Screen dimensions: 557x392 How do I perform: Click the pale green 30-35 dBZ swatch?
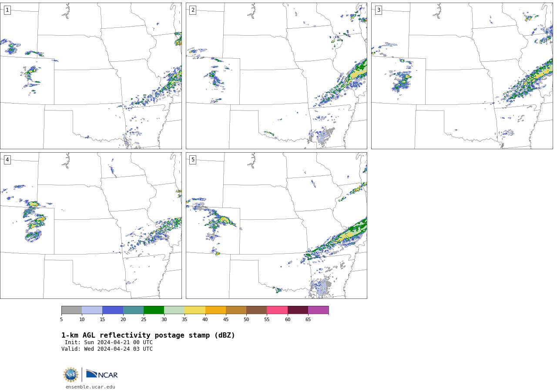[x=174, y=310]
